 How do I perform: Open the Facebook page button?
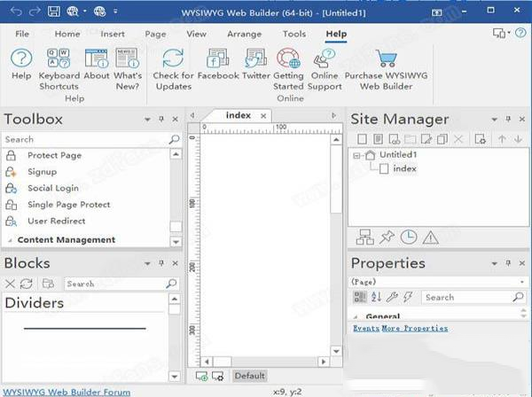(x=218, y=64)
